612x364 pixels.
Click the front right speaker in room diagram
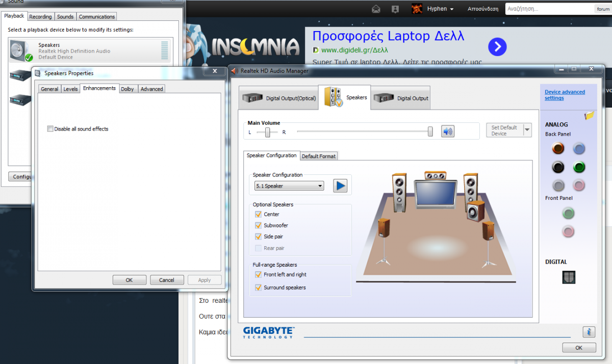pos(470,188)
